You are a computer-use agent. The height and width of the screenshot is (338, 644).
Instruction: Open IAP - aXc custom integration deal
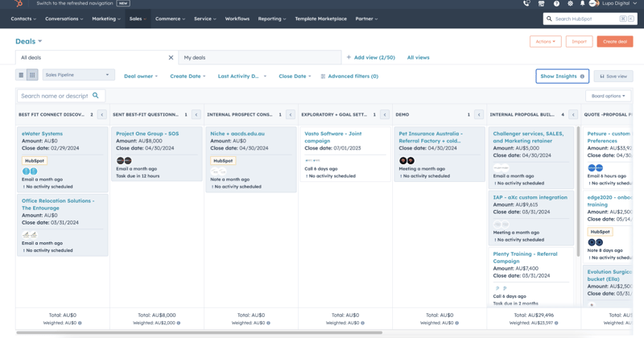pos(530,197)
